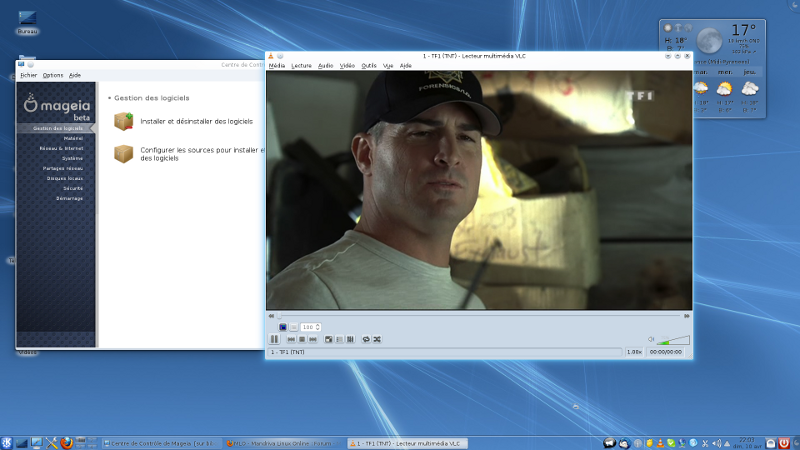Launch Firefox from taskbar quick launcher
800x450 pixels.
pyautogui.click(x=66, y=443)
